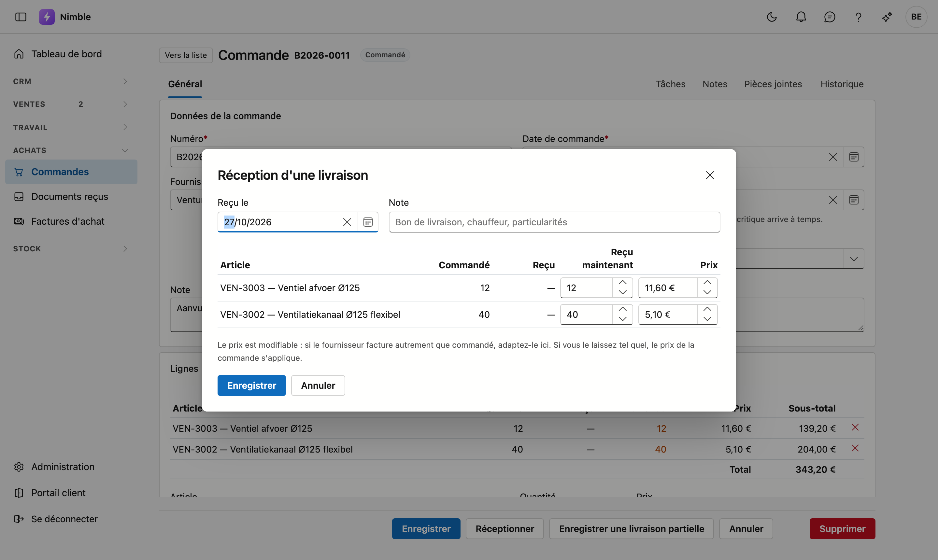This screenshot has width=938, height=560.
Task: Increase Reçu maintenant quantity for VEN-3002
Action: coord(622,309)
